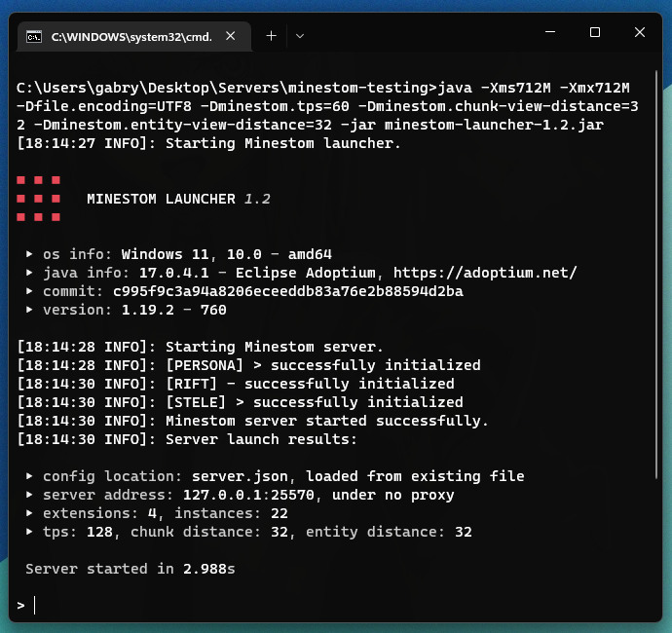The width and height of the screenshot is (672, 633).
Task: Click the 'Server launch results:' line
Action: [x=187, y=439]
